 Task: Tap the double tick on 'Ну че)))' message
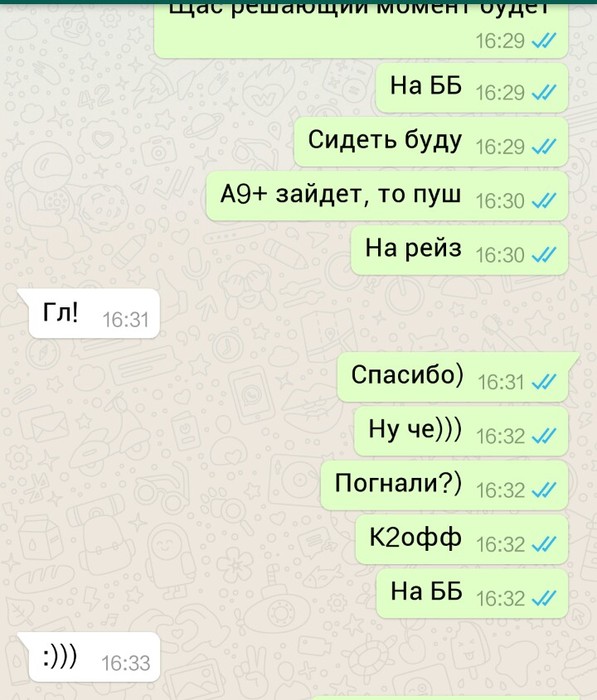[x=544, y=436]
